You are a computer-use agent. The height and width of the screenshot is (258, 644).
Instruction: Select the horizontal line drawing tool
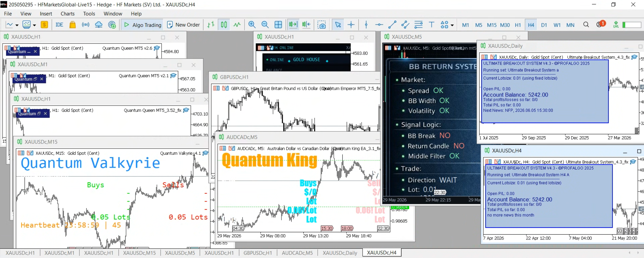[x=379, y=25]
